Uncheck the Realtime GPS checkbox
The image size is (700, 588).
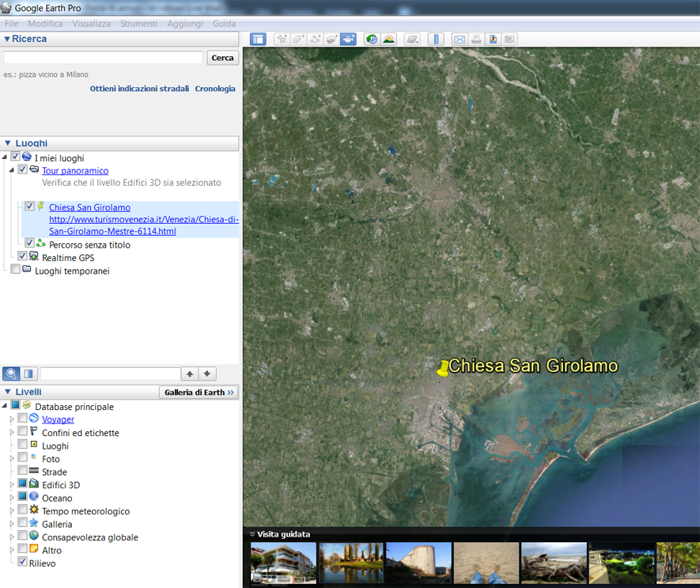coord(23,256)
